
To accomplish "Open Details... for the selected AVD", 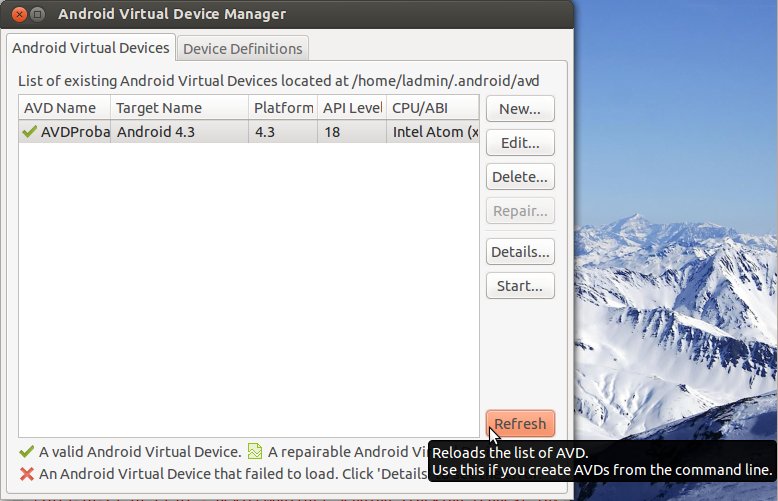I will coord(520,252).
